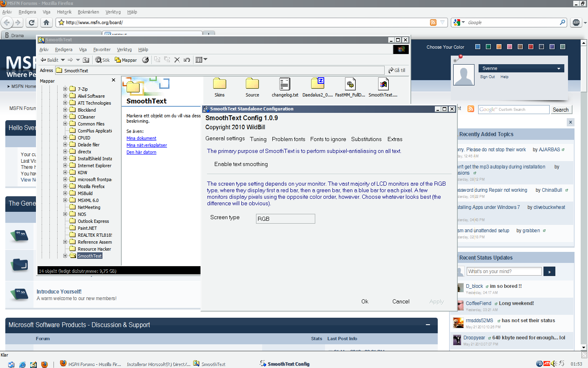Click the Search button beside Google Custom Search
Image resolution: width=588 pixels, height=368 pixels.
pos(561,110)
